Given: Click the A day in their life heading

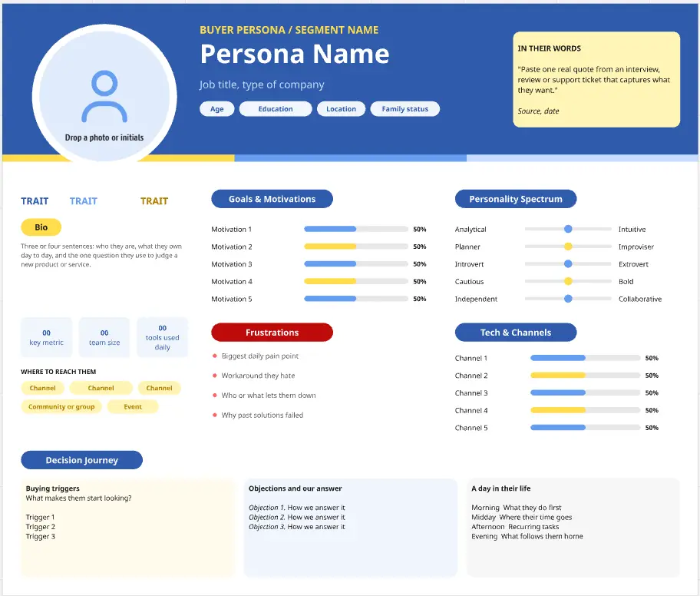Looking at the screenshot, I should (501, 488).
